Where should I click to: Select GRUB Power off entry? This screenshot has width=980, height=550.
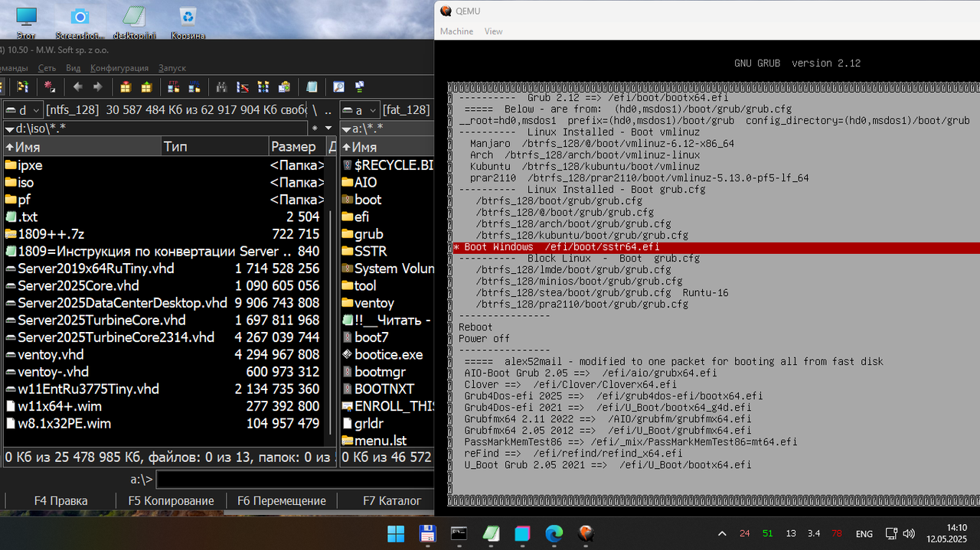484,339
